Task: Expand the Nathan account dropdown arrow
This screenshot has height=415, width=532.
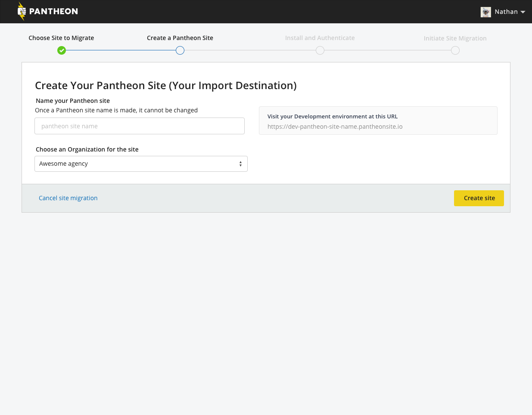Action: (x=523, y=12)
